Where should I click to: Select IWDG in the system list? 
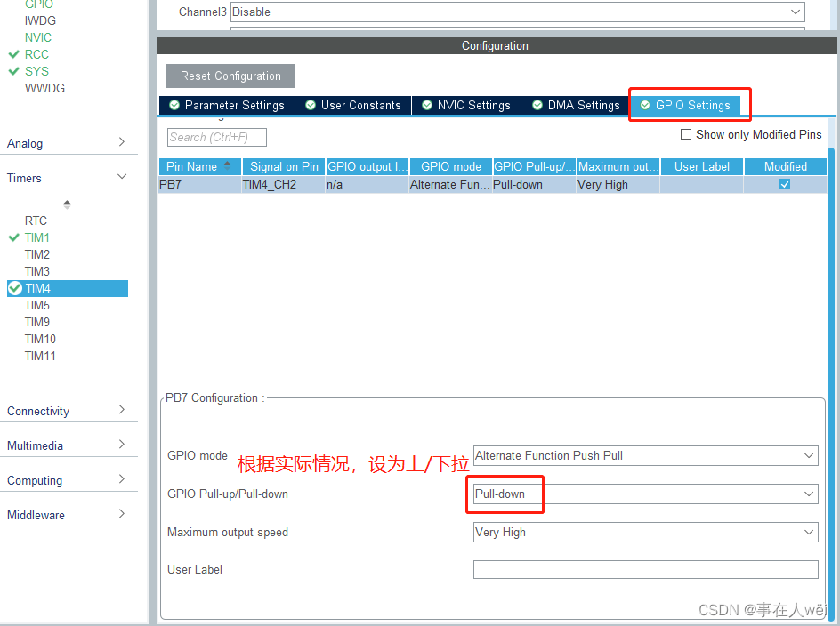(40, 20)
